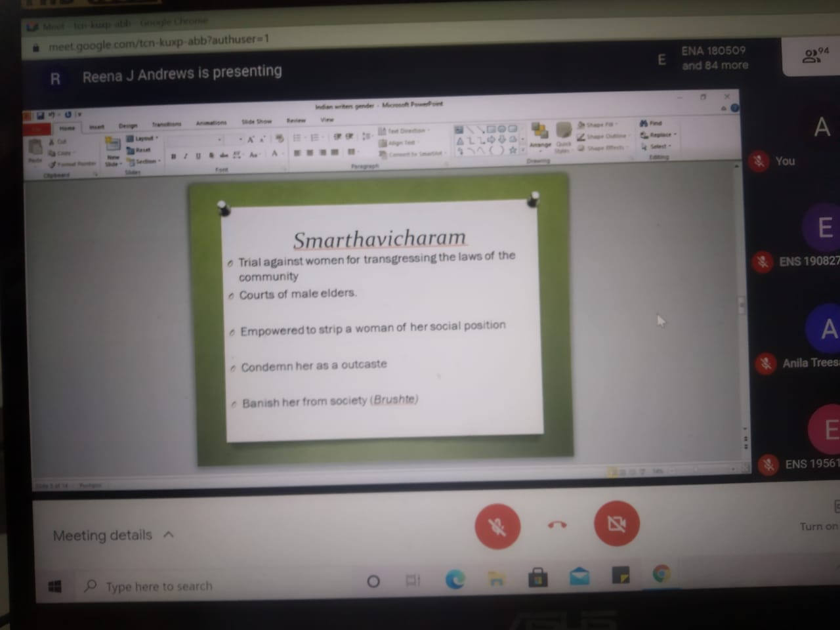This screenshot has height=630, width=840.
Task: Toggle Underline formatting in PowerPoint
Action: tap(198, 156)
